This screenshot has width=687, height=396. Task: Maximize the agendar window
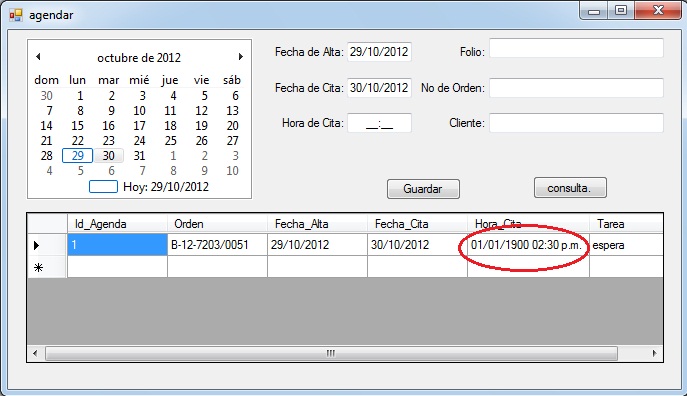(x=621, y=11)
